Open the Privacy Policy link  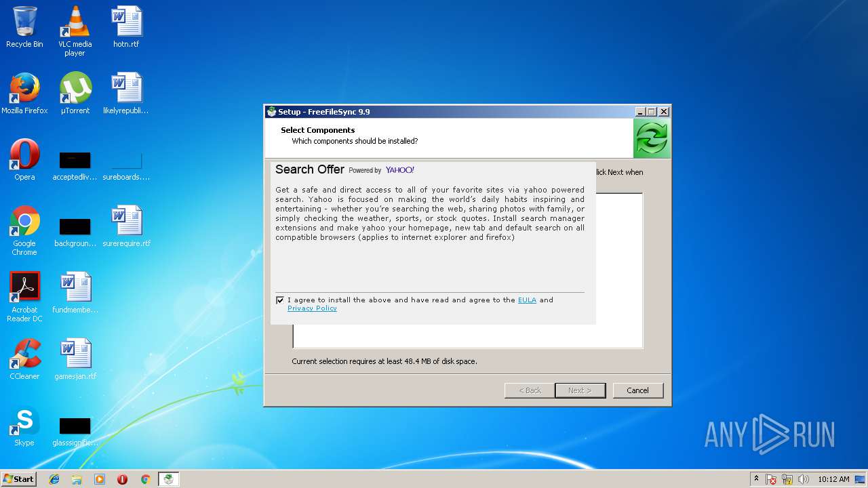(x=312, y=308)
